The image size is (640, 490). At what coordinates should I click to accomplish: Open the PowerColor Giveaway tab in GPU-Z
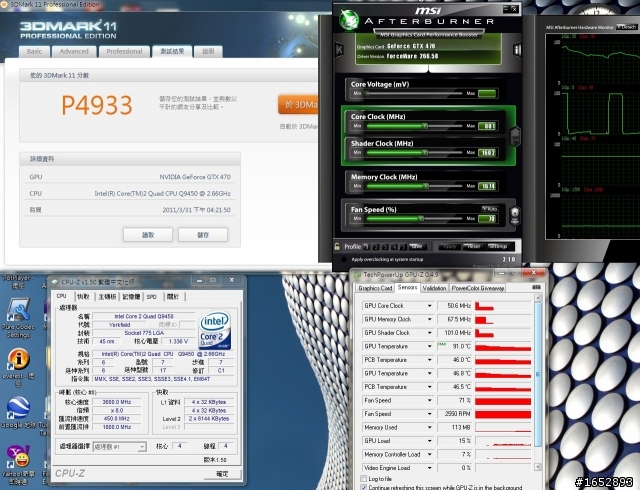[478, 288]
